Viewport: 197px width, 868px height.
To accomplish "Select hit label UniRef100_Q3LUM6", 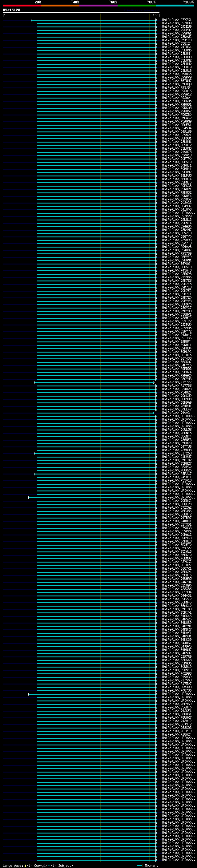I will point(177,50).
